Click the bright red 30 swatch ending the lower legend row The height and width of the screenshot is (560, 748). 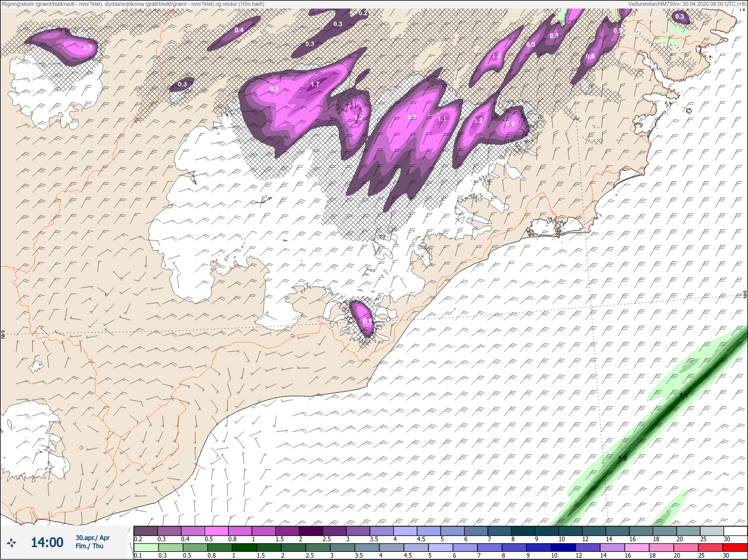click(x=735, y=548)
